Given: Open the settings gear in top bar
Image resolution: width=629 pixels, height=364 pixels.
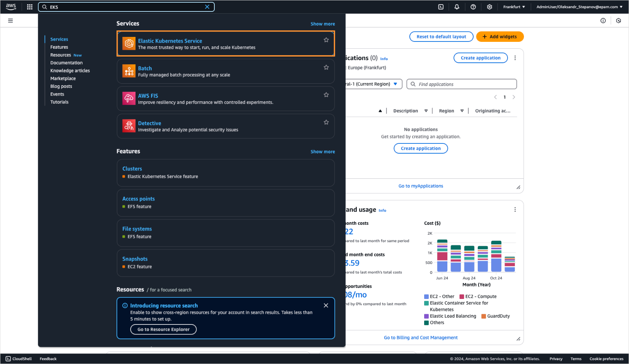Looking at the screenshot, I should point(489,7).
